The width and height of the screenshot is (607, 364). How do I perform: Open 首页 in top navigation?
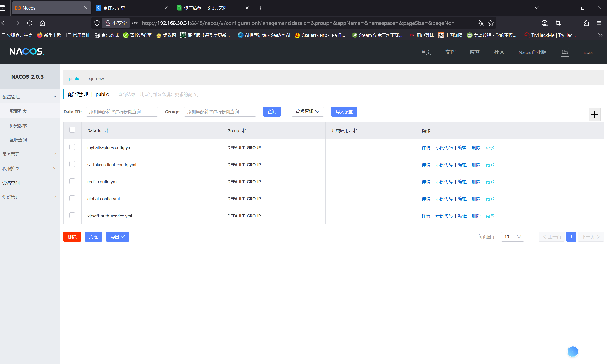tap(426, 52)
